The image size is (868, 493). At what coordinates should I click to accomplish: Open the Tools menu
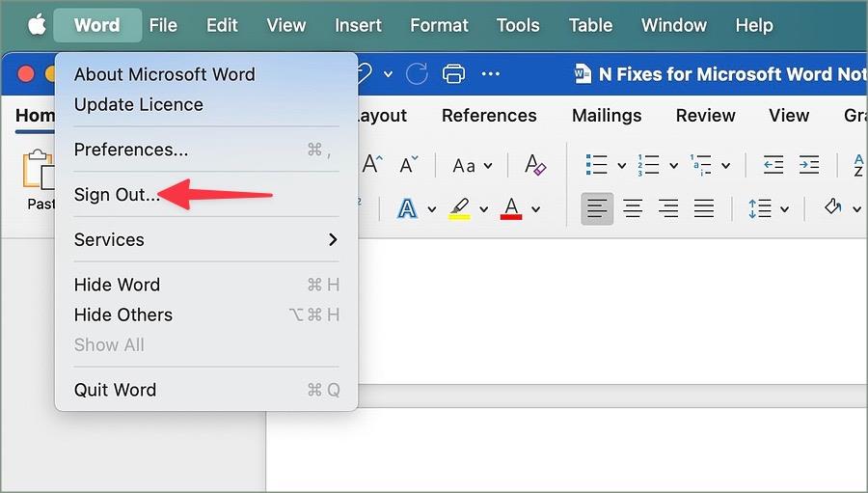point(518,25)
